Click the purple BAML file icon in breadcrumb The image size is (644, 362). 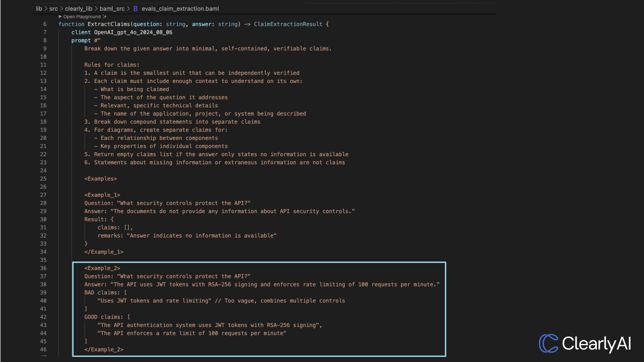[x=136, y=9]
